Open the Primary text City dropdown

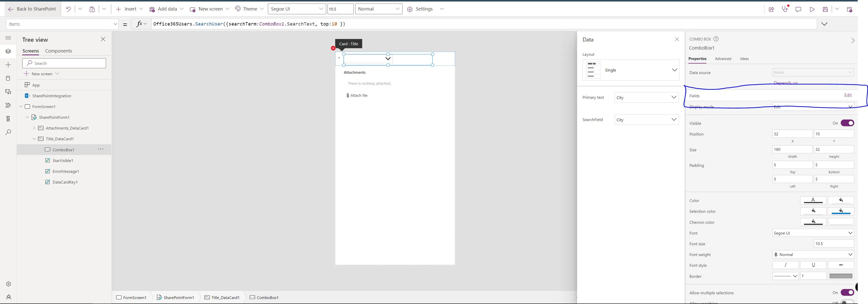click(646, 97)
